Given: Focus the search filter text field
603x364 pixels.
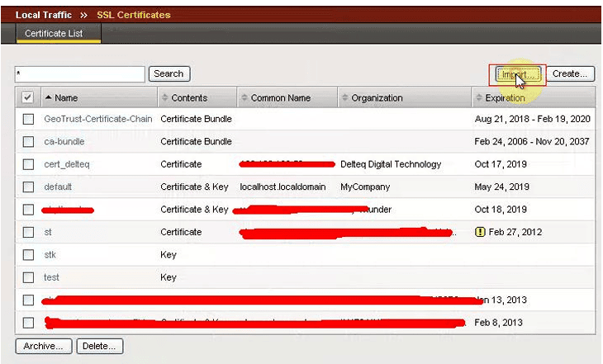Looking at the screenshot, I should tap(80, 74).
